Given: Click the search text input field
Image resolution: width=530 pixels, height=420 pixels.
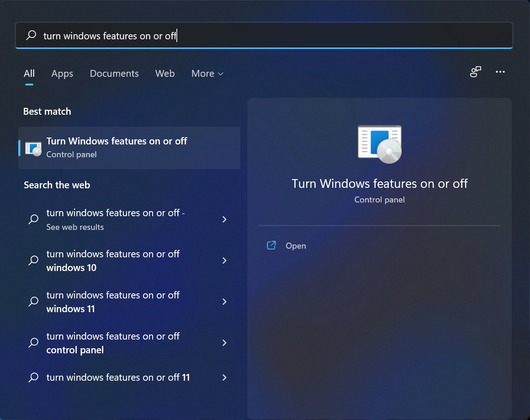Looking at the screenshot, I should (264, 36).
